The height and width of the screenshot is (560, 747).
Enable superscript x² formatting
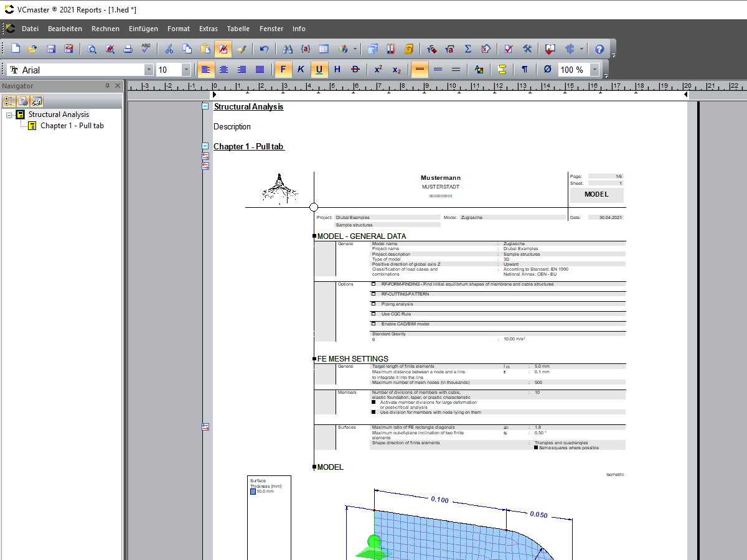(x=378, y=69)
